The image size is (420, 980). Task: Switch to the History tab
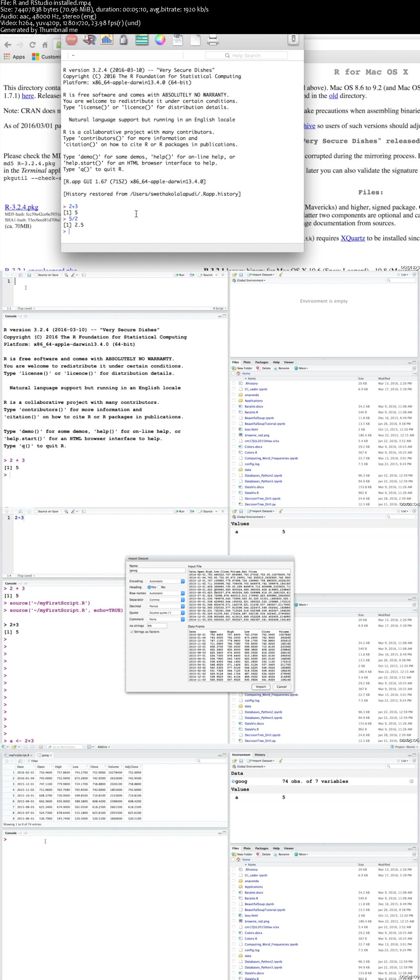point(260,755)
